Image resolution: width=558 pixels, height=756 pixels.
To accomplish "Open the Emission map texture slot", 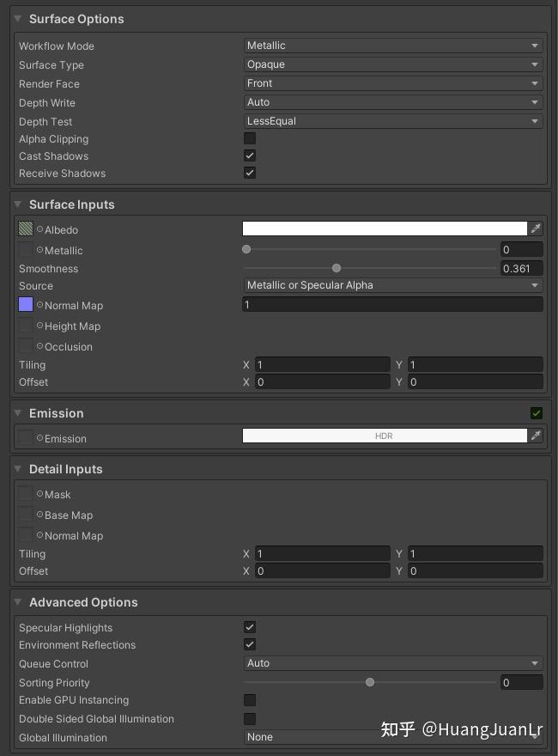I will [27, 438].
